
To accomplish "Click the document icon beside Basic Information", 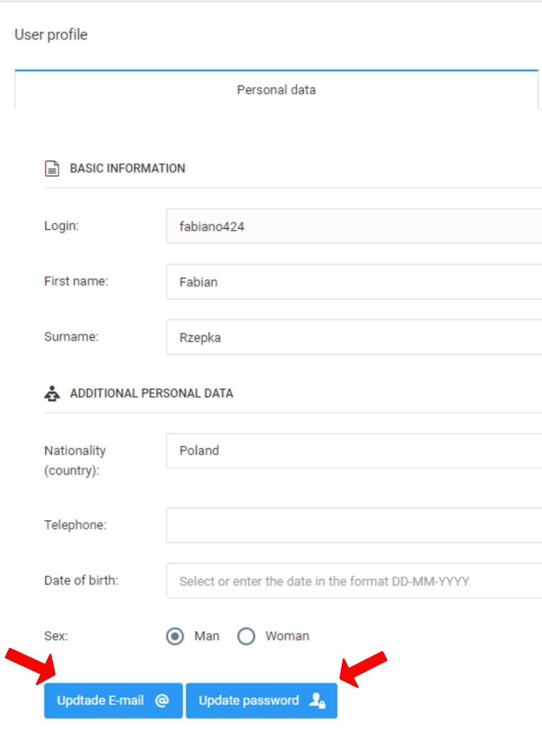I will [x=52, y=169].
